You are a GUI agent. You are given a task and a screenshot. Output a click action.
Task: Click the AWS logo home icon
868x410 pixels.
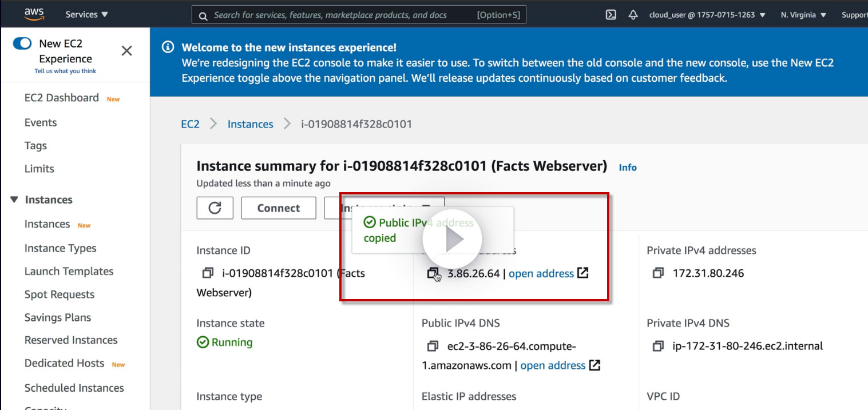(34, 14)
